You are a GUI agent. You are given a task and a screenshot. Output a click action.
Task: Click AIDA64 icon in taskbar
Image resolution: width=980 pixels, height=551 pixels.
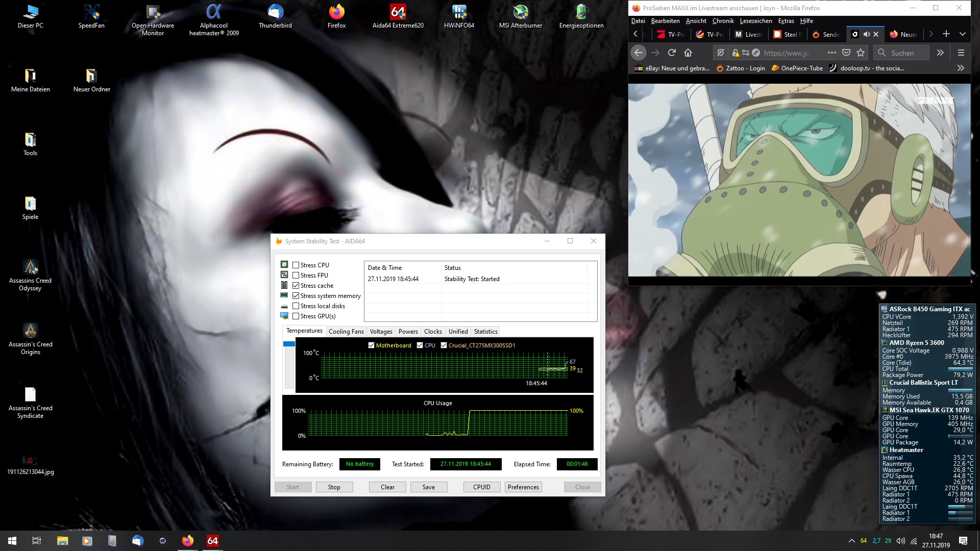tap(212, 541)
